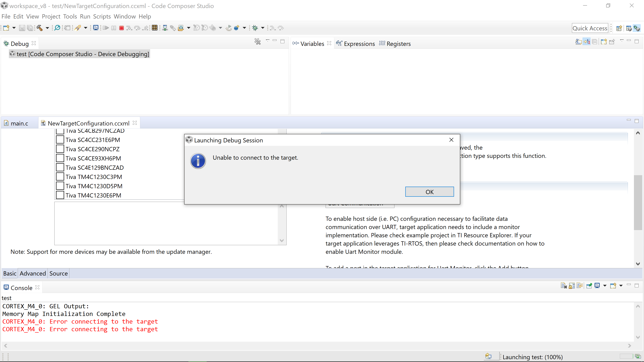Open the Open Console dropdown arrow
Viewport: 644px width, 362px height.
point(621,286)
